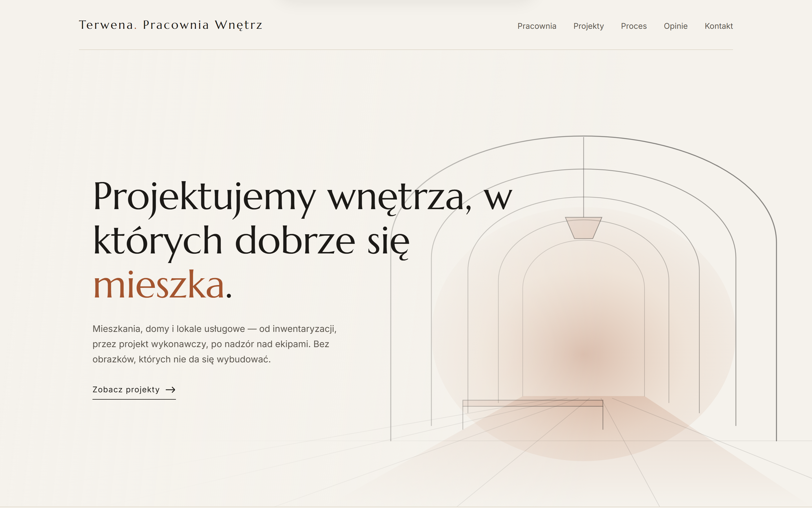
Task: Click the Terwena. Pracownia Wnętrz logo
Action: [x=171, y=25]
